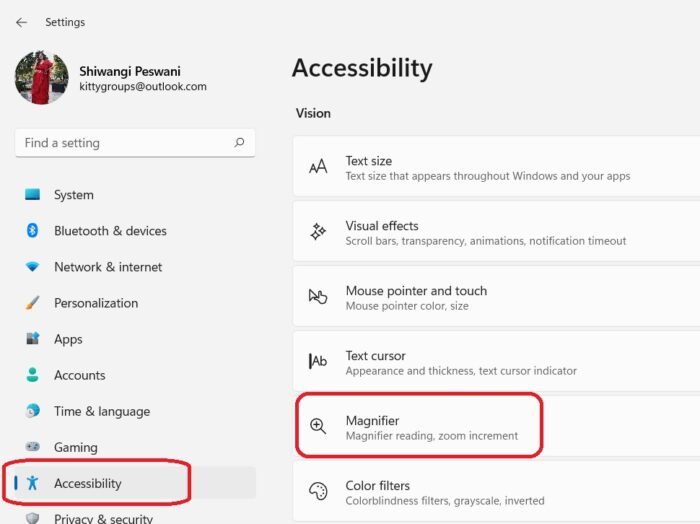Click the Text size AA icon

pyautogui.click(x=318, y=167)
